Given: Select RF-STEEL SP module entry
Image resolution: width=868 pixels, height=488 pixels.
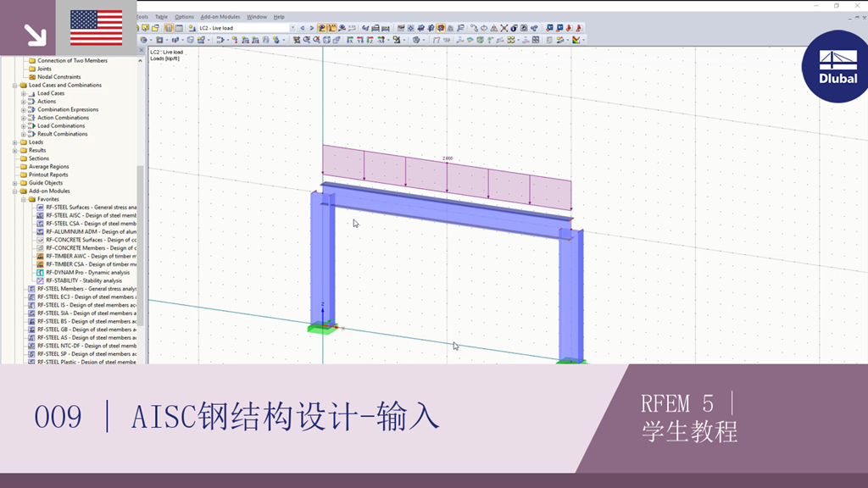Looking at the screenshot, I should click(82, 354).
